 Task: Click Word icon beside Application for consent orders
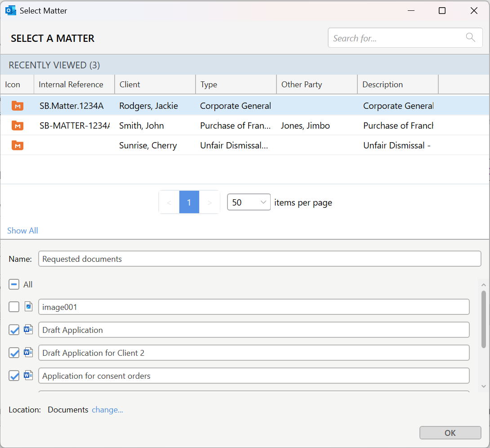pos(28,375)
